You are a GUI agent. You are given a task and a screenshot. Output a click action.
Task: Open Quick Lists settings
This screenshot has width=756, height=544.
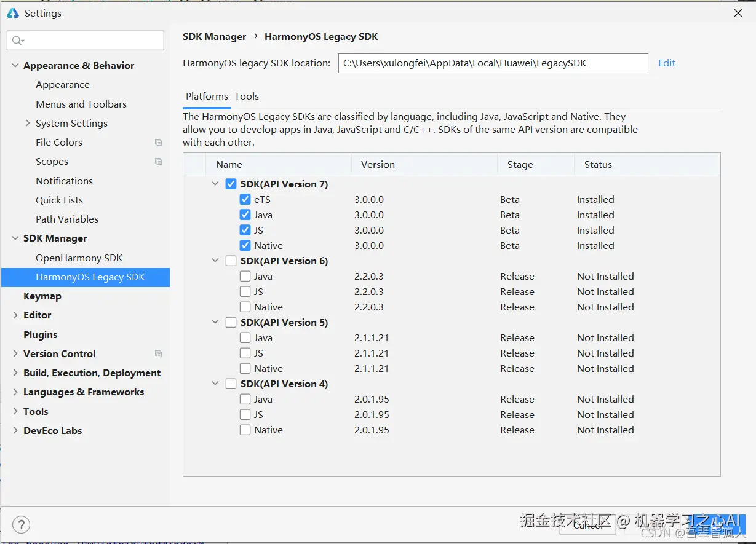coord(59,200)
